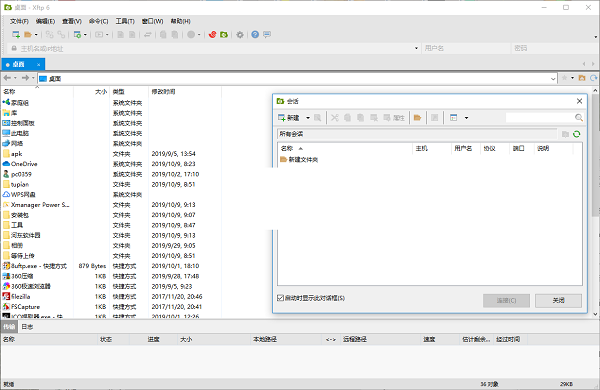Select 新建文件夹 in the sessions list
Image resolution: width=600 pixels, height=390 pixels.
[299, 159]
